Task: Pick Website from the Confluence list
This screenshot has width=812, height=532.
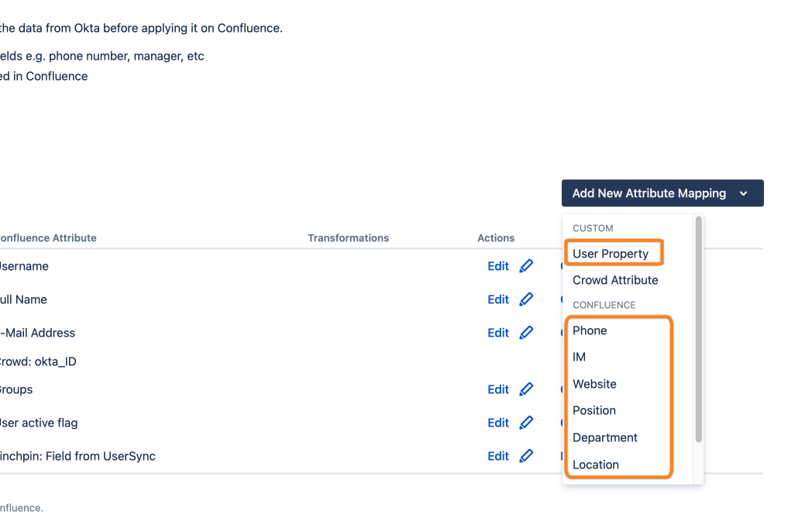Action: [x=594, y=384]
